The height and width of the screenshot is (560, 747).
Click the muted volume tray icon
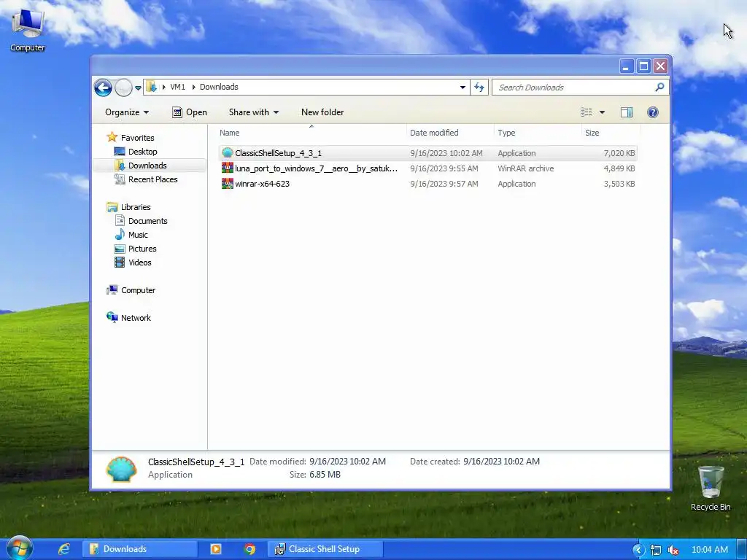[673, 550]
